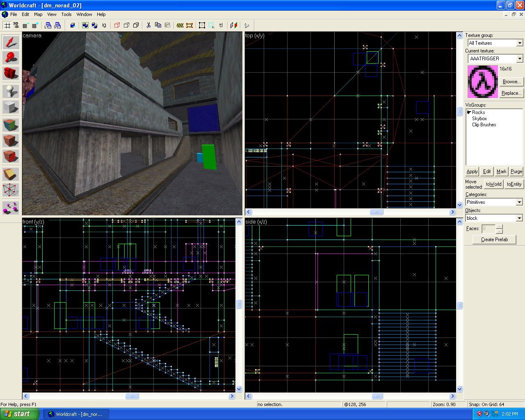525x420 pixels.
Task: Select the Magnify tool
Action: pos(11,58)
